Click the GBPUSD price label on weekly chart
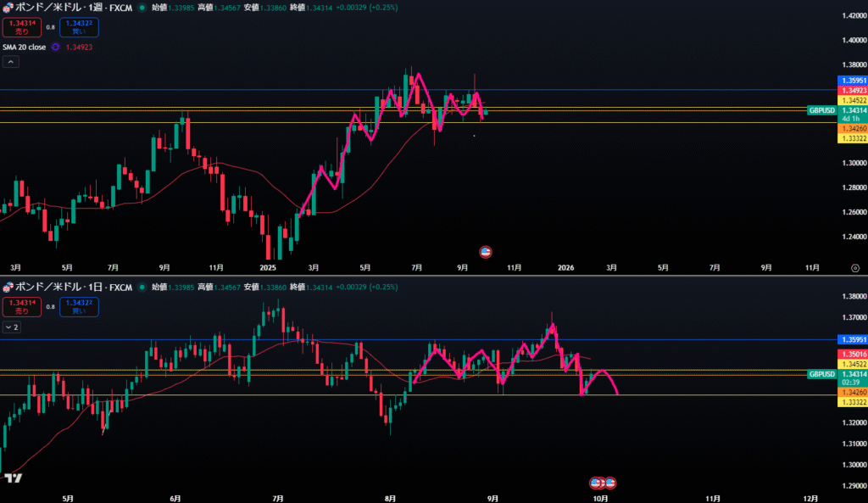 click(x=821, y=110)
